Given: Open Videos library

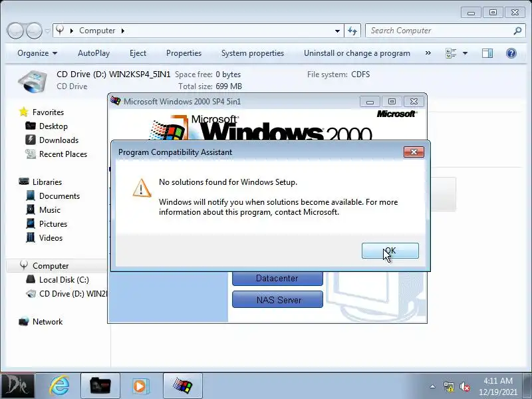Looking at the screenshot, I should (x=51, y=238).
